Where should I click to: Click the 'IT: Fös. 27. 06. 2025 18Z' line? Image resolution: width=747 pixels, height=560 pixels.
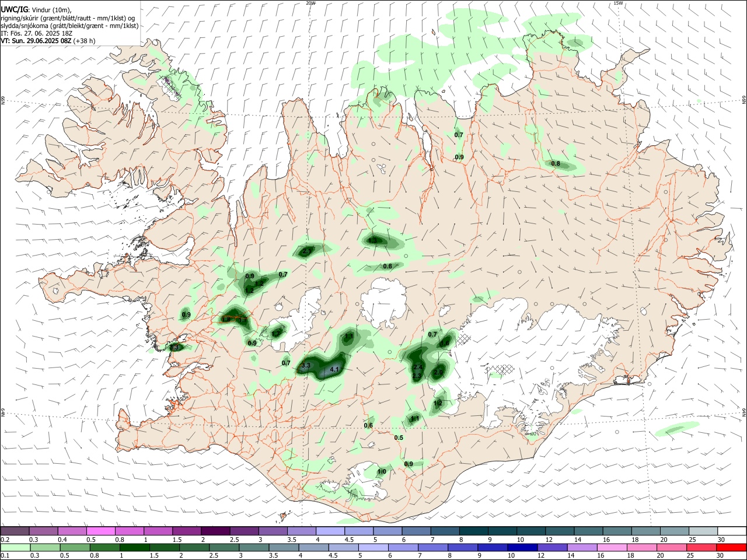click(36, 33)
